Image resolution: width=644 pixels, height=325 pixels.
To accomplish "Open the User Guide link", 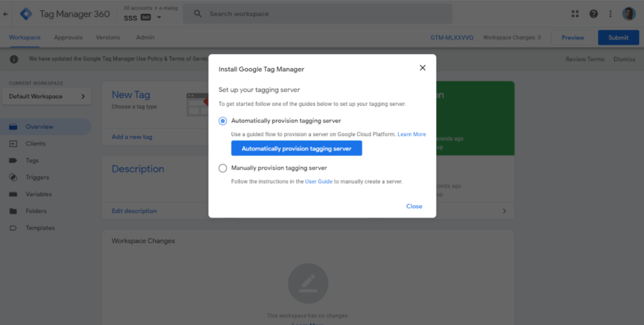I will (318, 181).
